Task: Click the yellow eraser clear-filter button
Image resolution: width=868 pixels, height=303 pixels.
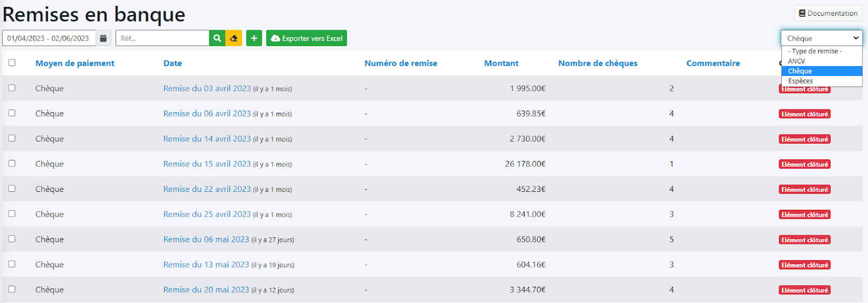Action: 234,38
